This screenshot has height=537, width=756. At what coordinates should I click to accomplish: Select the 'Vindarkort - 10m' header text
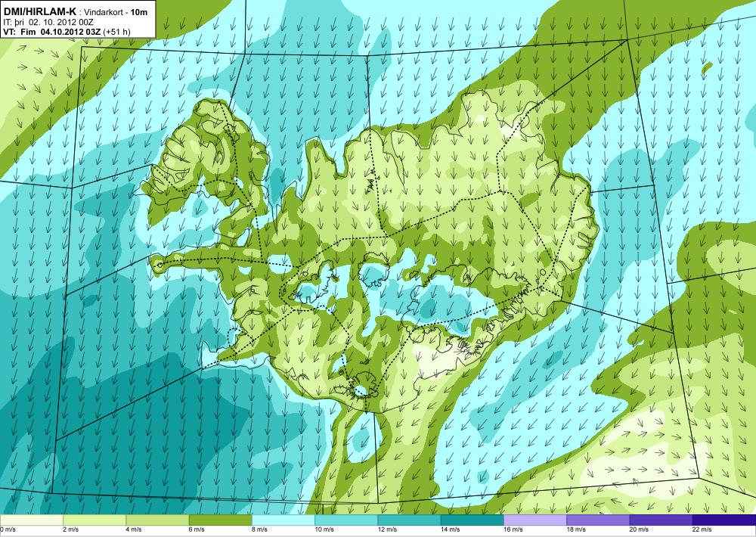[x=116, y=13]
